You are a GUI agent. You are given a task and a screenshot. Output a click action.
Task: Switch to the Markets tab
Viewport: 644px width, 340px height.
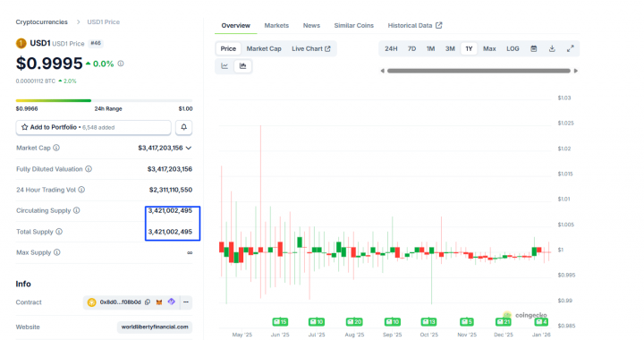276,25
